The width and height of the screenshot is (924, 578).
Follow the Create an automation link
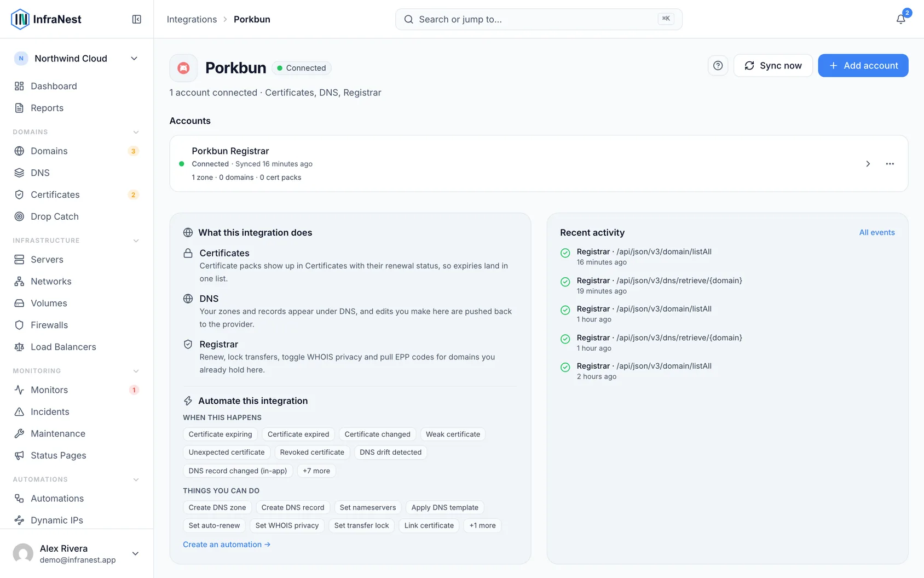coord(227,545)
